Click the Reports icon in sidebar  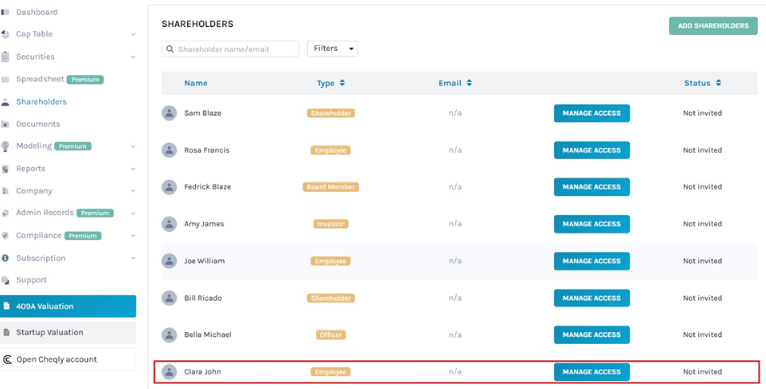5,169
